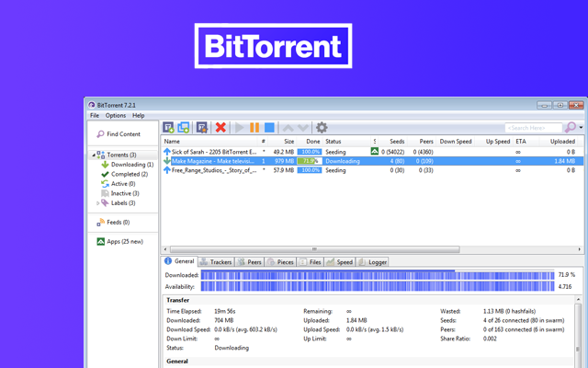Click the orange Pause torrent icon
This screenshot has height=368, width=588.
(254, 128)
